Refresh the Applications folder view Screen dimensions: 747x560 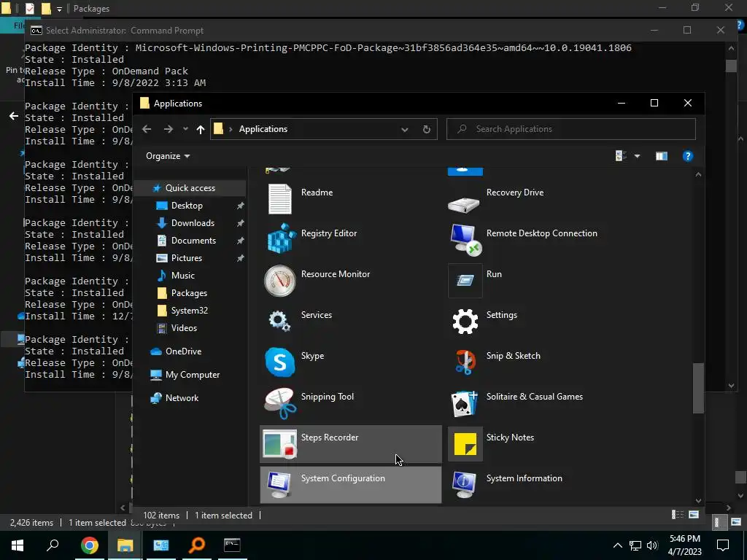tap(426, 129)
